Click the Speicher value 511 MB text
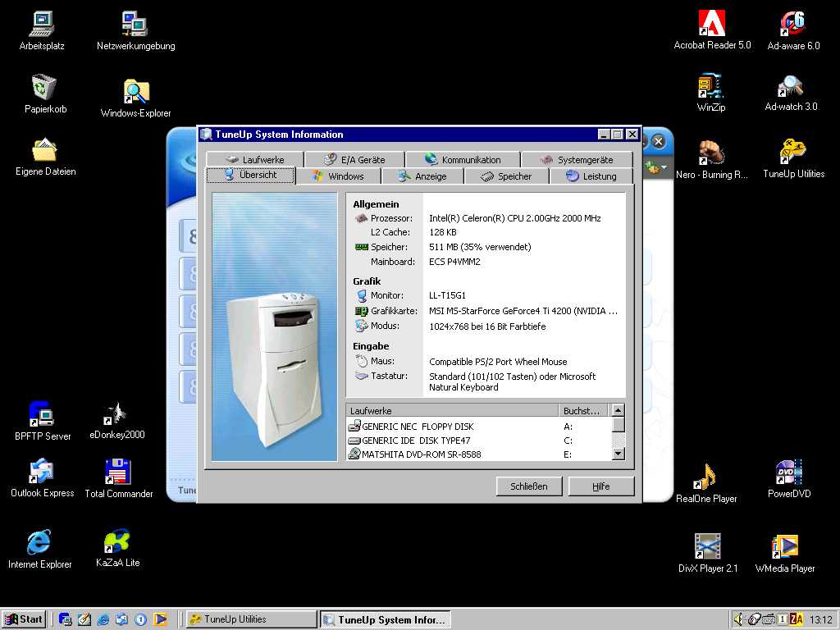Screen dimensions: 840x630 coord(480,247)
